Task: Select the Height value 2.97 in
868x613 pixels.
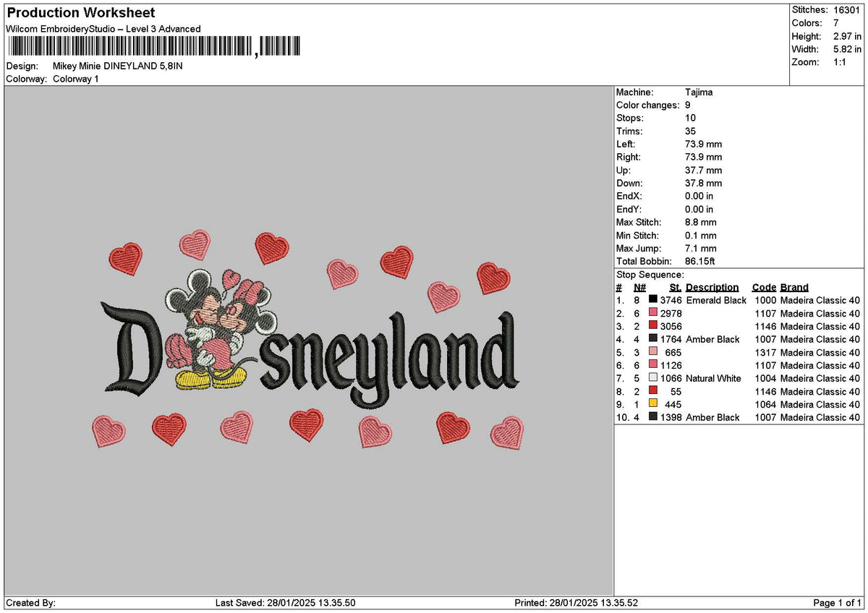Action: click(x=848, y=36)
